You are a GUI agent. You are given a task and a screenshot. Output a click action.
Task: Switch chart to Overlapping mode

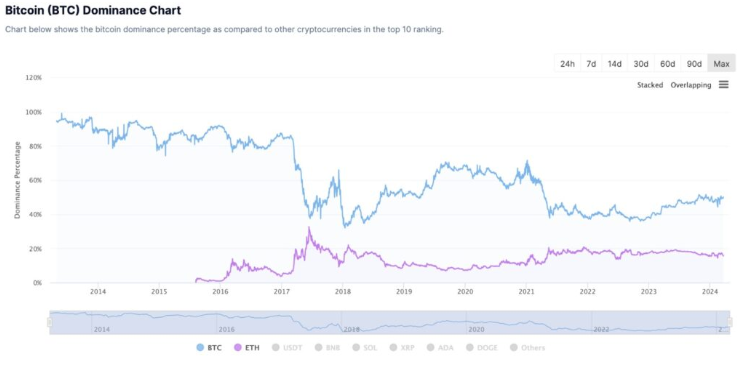[690, 85]
